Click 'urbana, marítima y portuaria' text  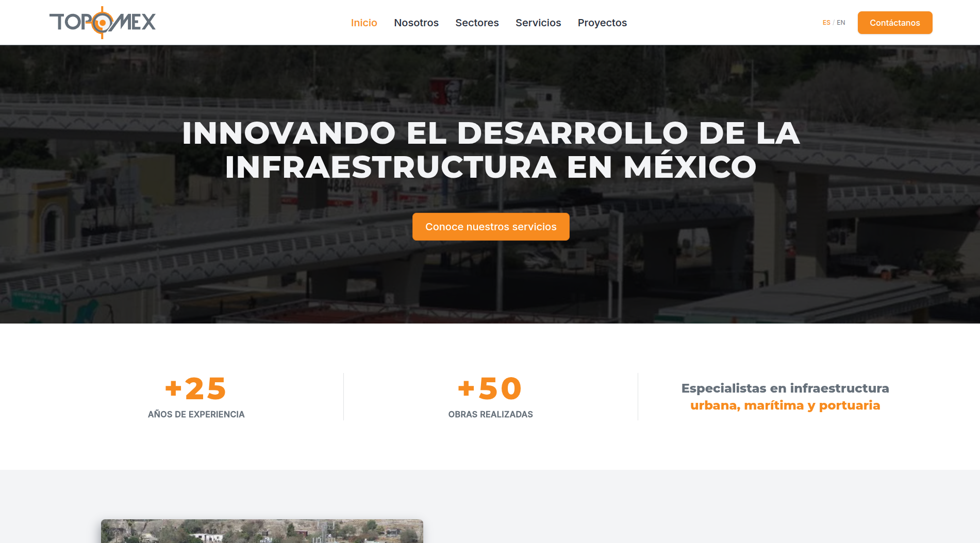pyautogui.click(x=785, y=405)
